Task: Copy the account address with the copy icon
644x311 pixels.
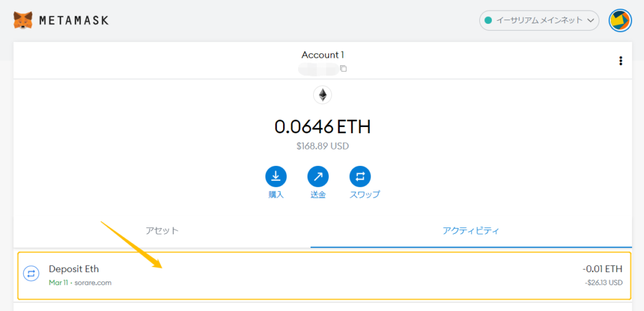Action: pyautogui.click(x=343, y=68)
